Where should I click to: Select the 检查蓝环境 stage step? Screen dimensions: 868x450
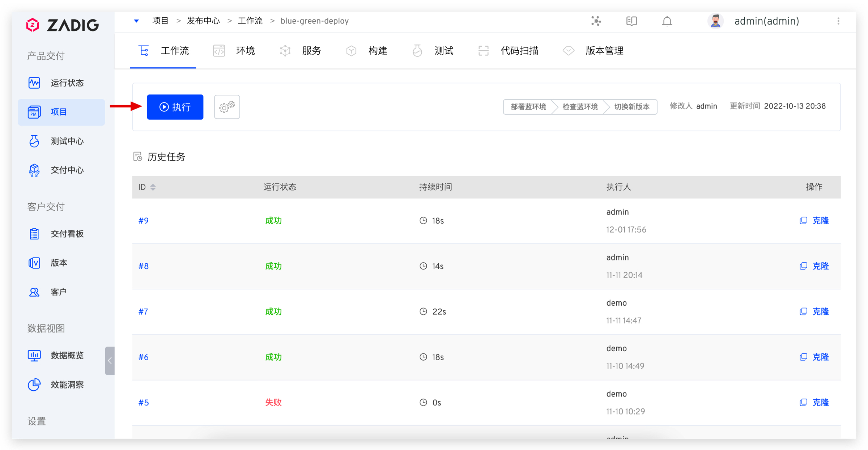tap(580, 107)
